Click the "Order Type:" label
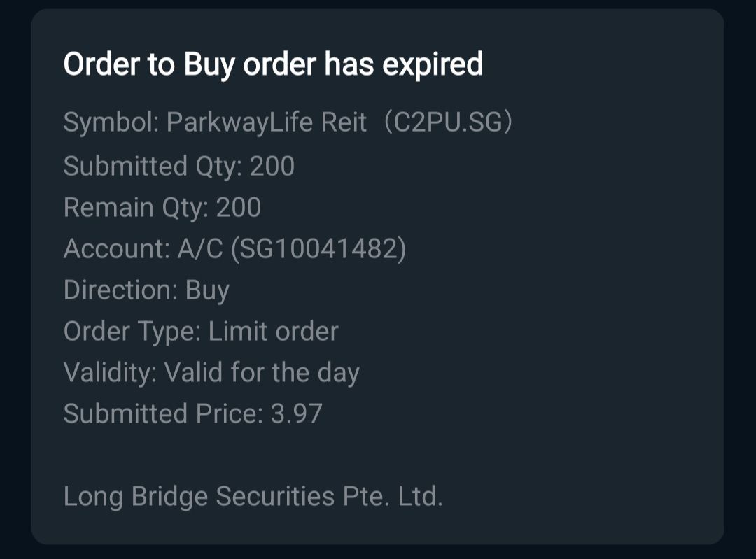This screenshot has width=756, height=559. pyautogui.click(x=132, y=332)
